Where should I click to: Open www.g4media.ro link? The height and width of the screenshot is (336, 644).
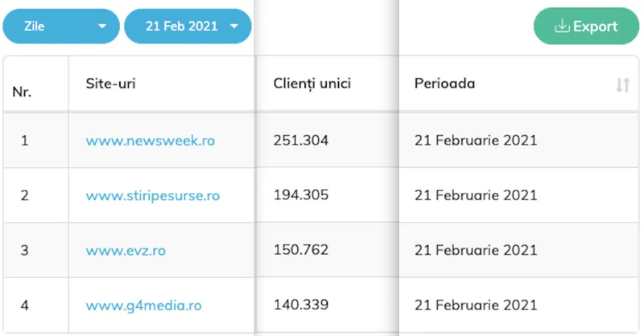click(144, 305)
